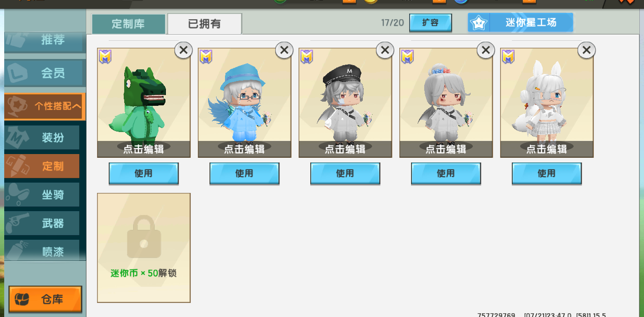
Task: Remove the green dinosaur outfit with its X icon
Action: pyautogui.click(x=183, y=50)
